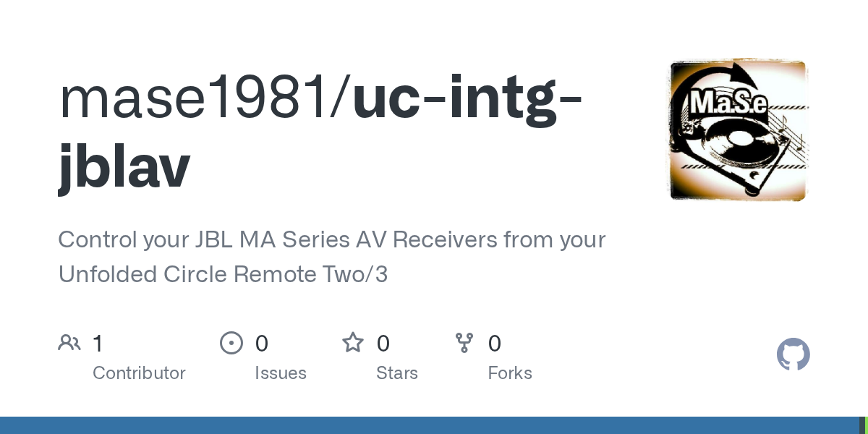The width and height of the screenshot is (868, 434).
Task: Select the Contributor label
Action: (x=139, y=373)
